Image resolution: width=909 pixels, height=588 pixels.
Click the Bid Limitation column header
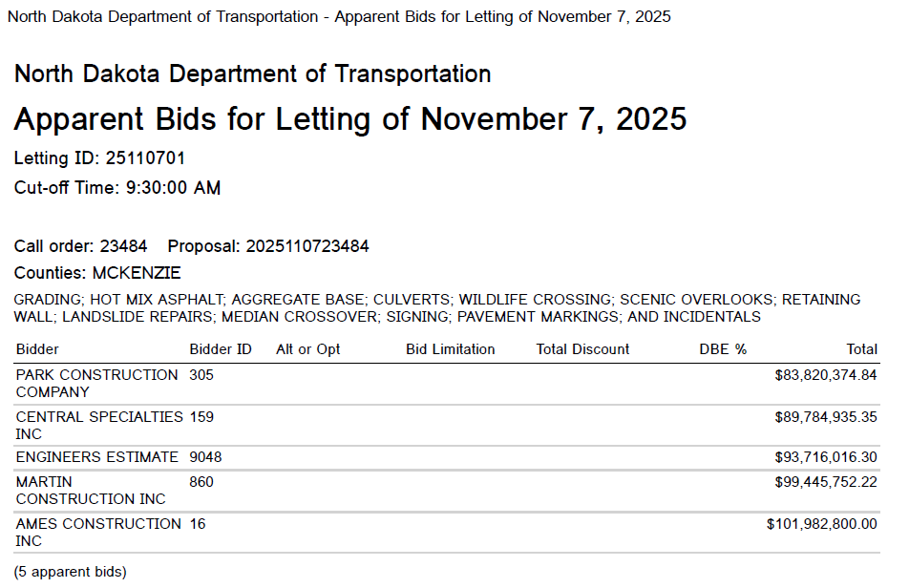pos(451,349)
